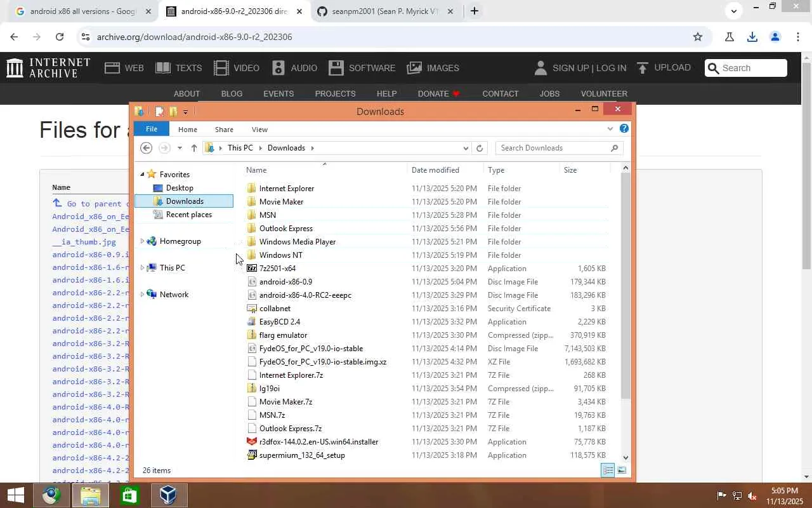Switch to the android x86 all versions tab

pos(83,11)
